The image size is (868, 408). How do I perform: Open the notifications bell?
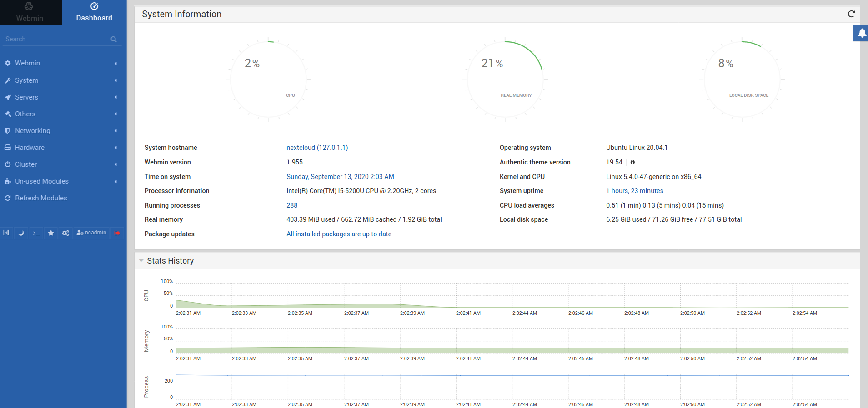tap(862, 33)
